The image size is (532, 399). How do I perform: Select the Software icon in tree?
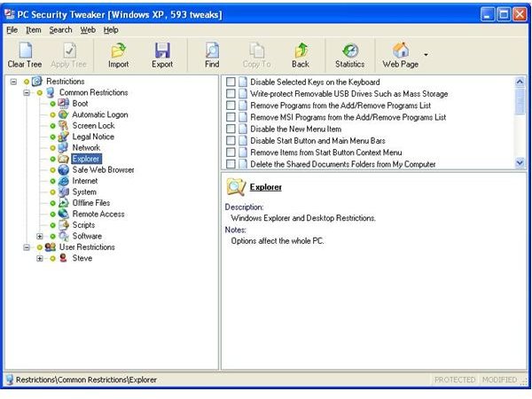click(64, 236)
